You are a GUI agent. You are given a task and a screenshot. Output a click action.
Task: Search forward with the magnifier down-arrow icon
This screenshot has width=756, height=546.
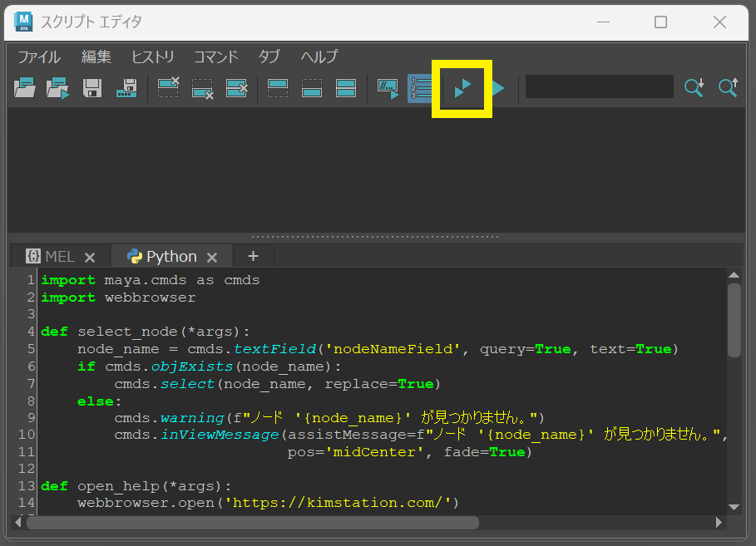click(x=694, y=88)
